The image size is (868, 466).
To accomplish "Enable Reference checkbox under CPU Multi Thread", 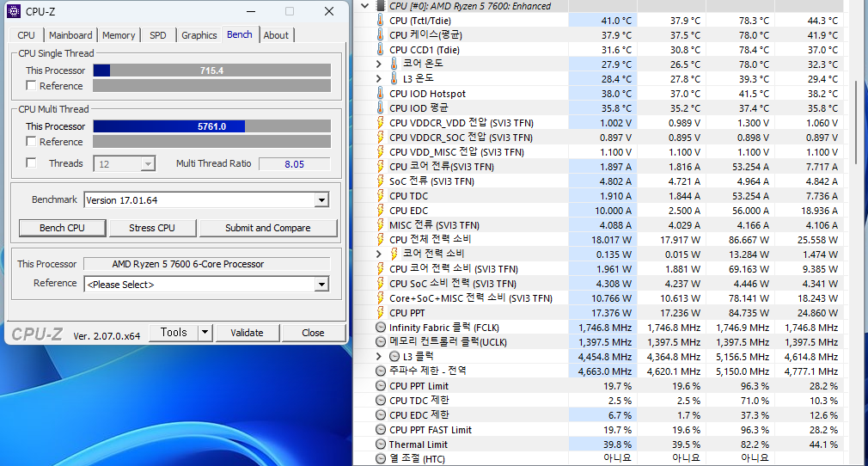I will [x=31, y=142].
